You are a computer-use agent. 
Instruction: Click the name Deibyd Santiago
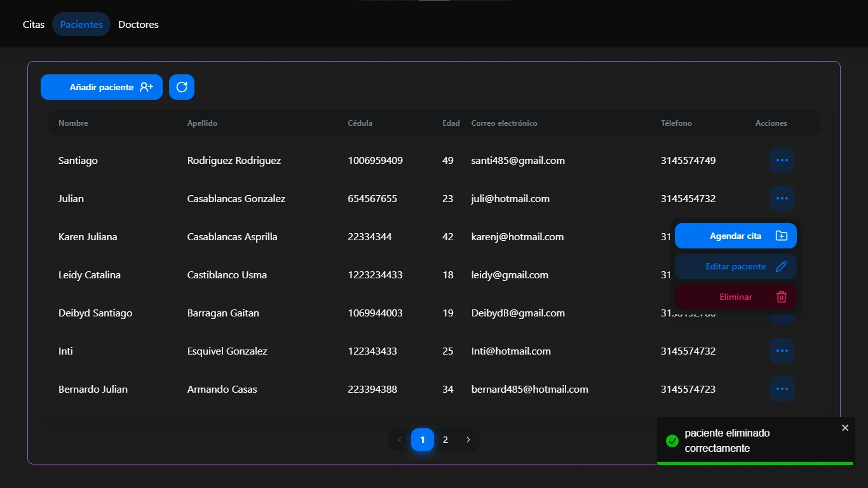[95, 313]
